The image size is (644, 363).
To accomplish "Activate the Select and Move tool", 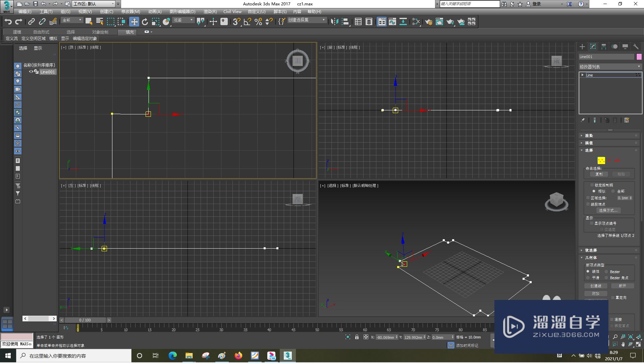I will (134, 22).
